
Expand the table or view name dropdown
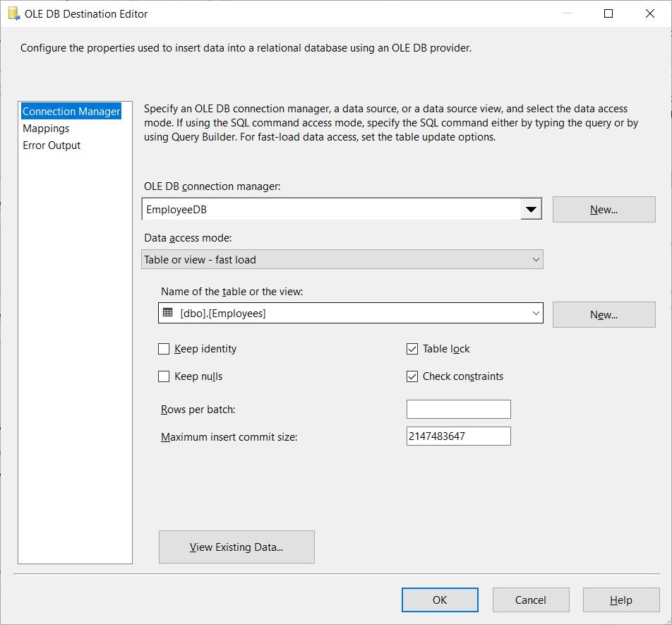click(x=535, y=314)
